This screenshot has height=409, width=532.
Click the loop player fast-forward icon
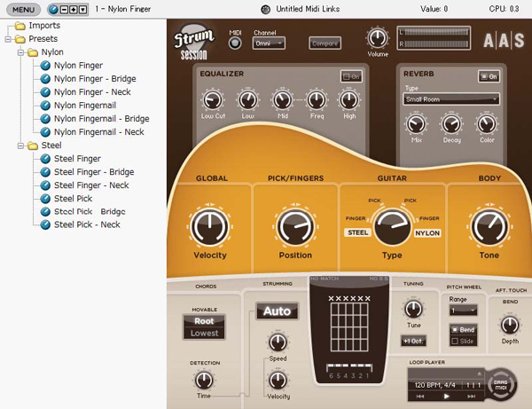click(472, 396)
